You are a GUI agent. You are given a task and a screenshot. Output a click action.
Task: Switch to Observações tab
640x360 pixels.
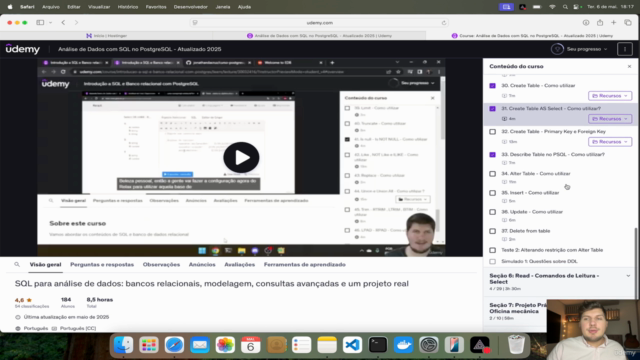[161, 264]
